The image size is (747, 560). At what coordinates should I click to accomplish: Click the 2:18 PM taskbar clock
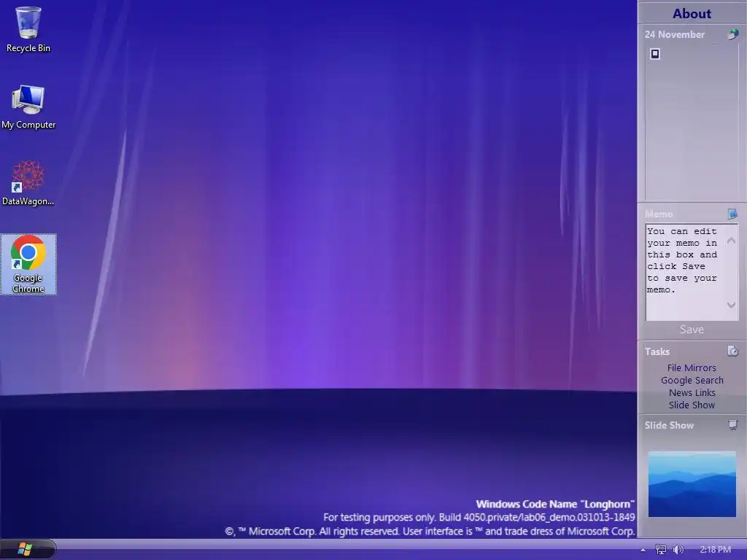715,550
